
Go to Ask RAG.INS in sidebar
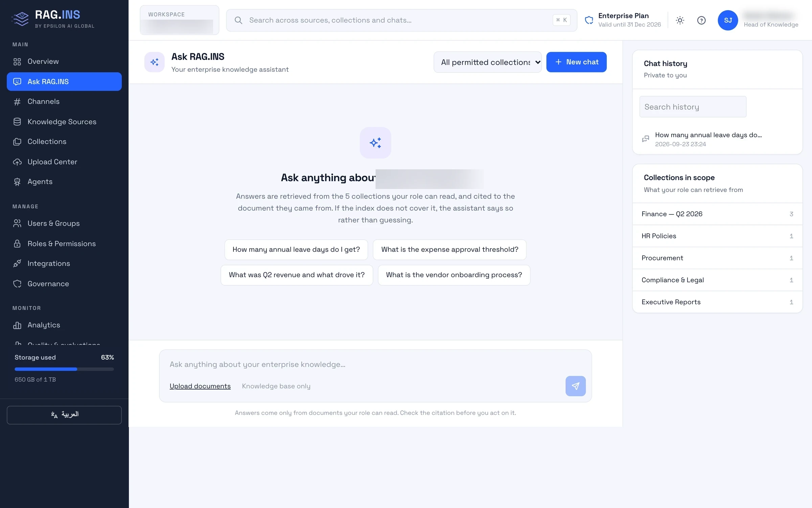(x=64, y=82)
